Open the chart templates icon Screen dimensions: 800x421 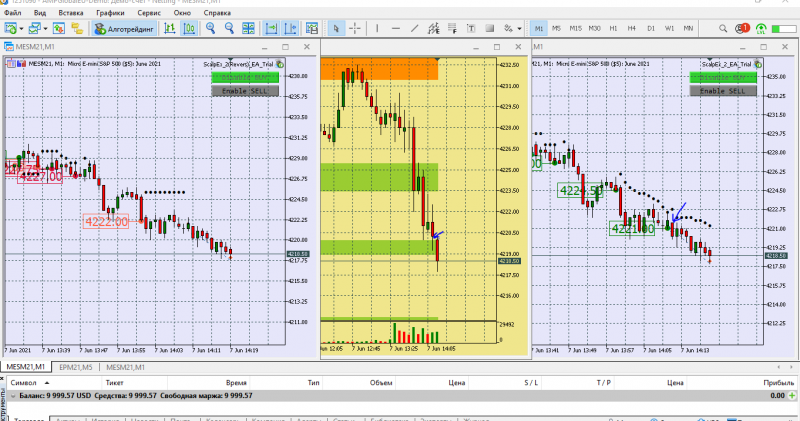[x=312, y=29]
